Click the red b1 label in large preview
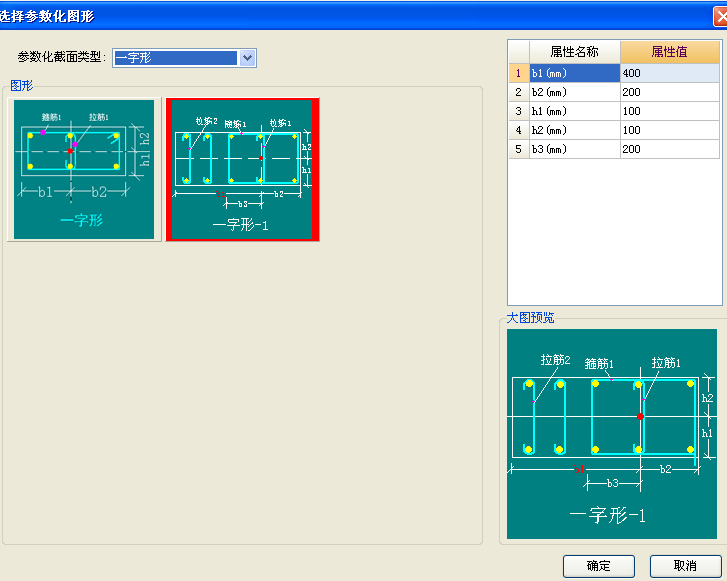Screen dimensions: 727x581 point(579,469)
